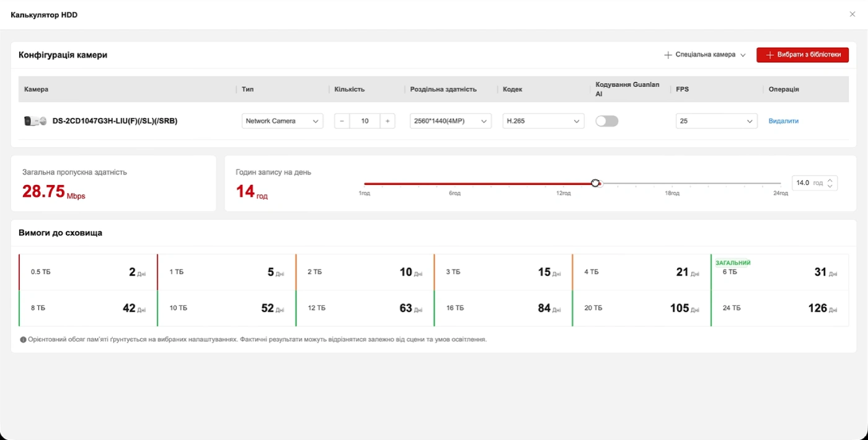This screenshot has height=440, width=868.
Task: Decrease camera quantity with minus button
Action: tap(342, 121)
